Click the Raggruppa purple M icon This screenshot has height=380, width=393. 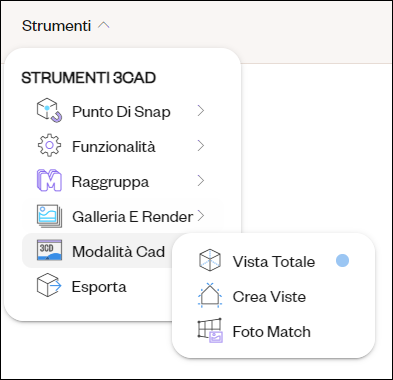tap(49, 180)
